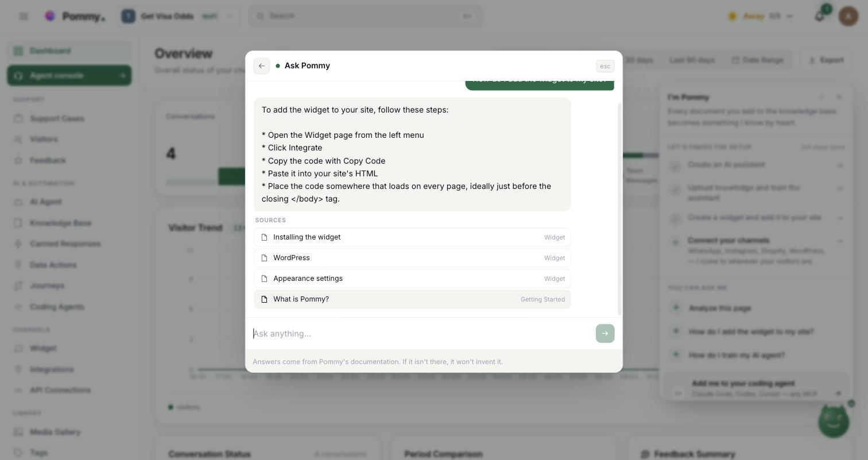The image size is (868, 460).
Task: Open the Appearance settings source
Action: pos(412,279)
